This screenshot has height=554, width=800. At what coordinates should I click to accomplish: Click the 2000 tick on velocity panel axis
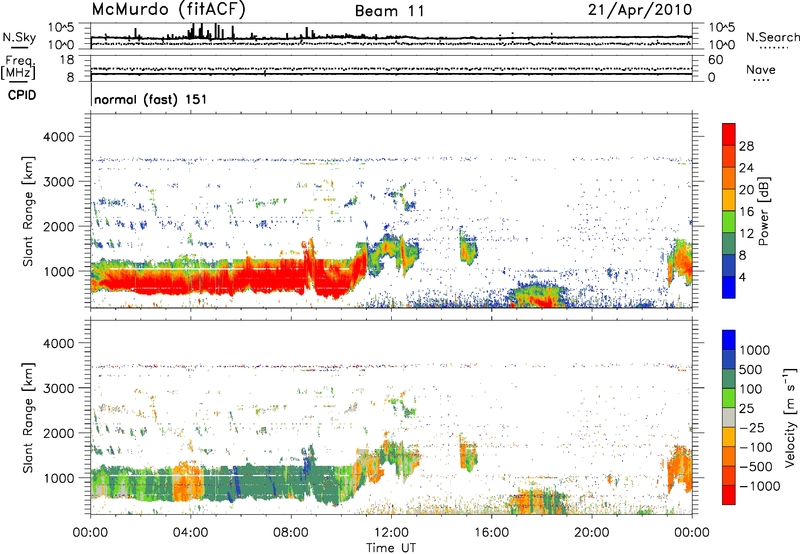pyautogui.click(x=58, y=433)
